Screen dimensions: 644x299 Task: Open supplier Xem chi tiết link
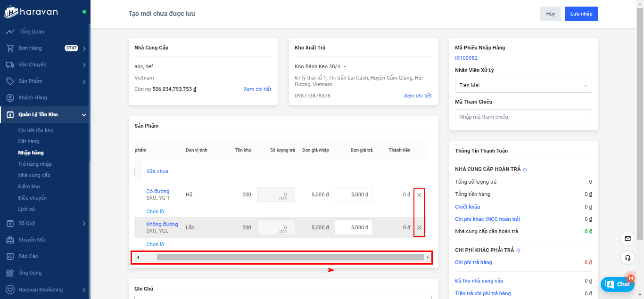pyautogui.click(x=257, y=89)
